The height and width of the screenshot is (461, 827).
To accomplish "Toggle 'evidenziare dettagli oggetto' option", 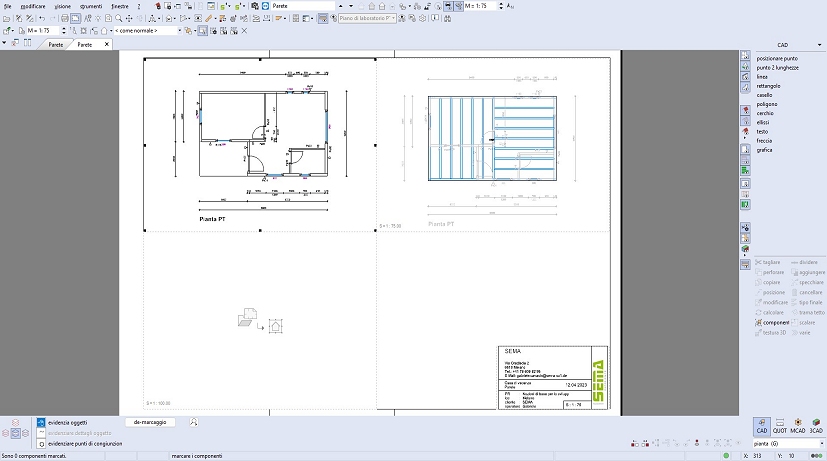I will click(41, 433).
